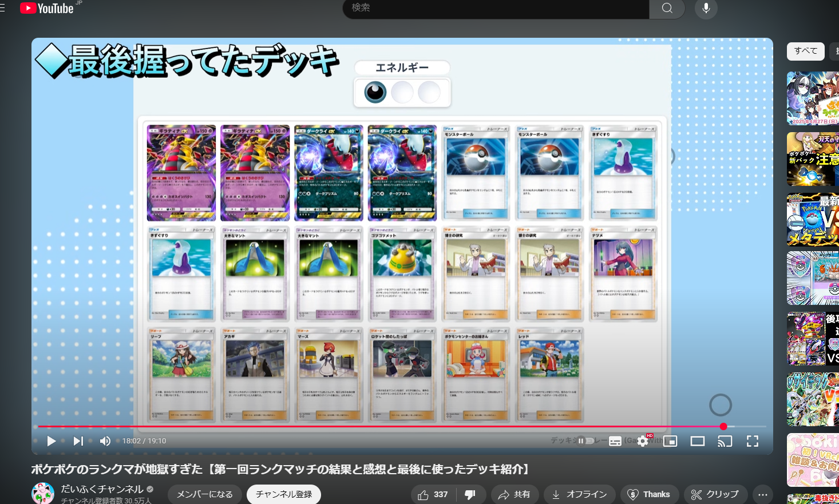Open the 新パック 注意 recommended video
The width and height of the screenshot is (839, 504).
[813, 159]
